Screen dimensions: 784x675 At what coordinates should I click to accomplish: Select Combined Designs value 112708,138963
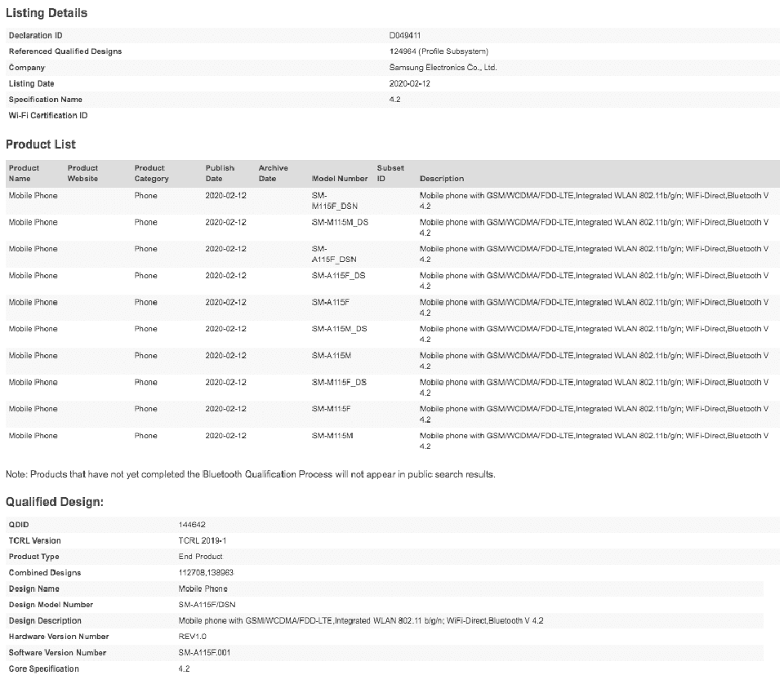click(206, 573)
